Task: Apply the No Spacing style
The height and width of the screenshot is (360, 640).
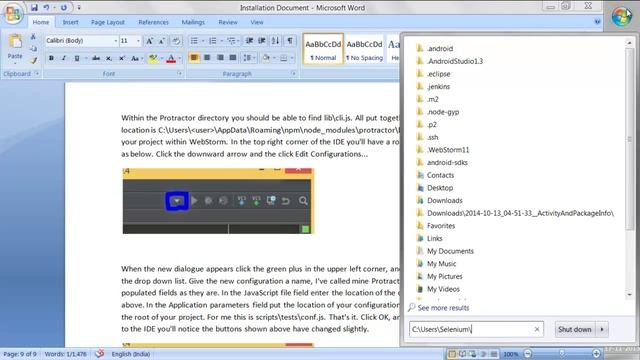Action: (364, 49)
